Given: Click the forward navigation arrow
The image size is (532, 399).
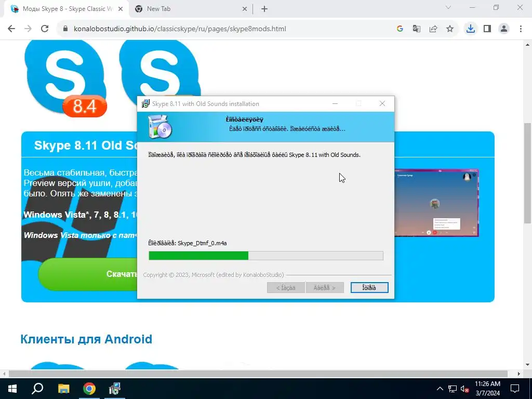Looking at the screenshot, I should [x=28, y=29].
